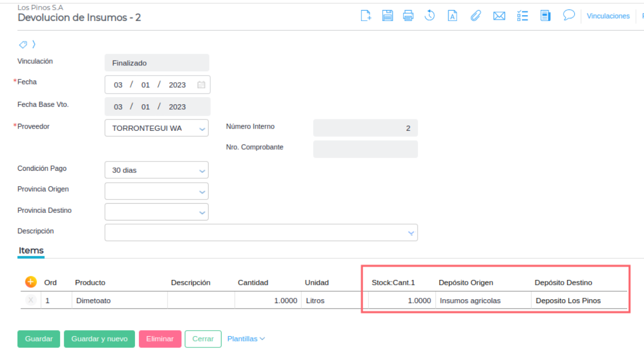Add a new item with the plus icon
The width and height of the screenshot is (644, 355).
click(x=31, y=282)
